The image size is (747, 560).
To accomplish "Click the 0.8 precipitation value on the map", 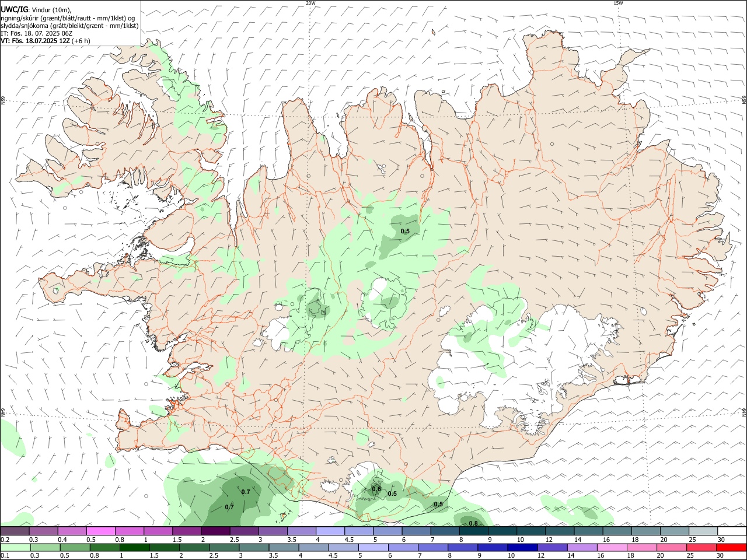I will point(473,523).
